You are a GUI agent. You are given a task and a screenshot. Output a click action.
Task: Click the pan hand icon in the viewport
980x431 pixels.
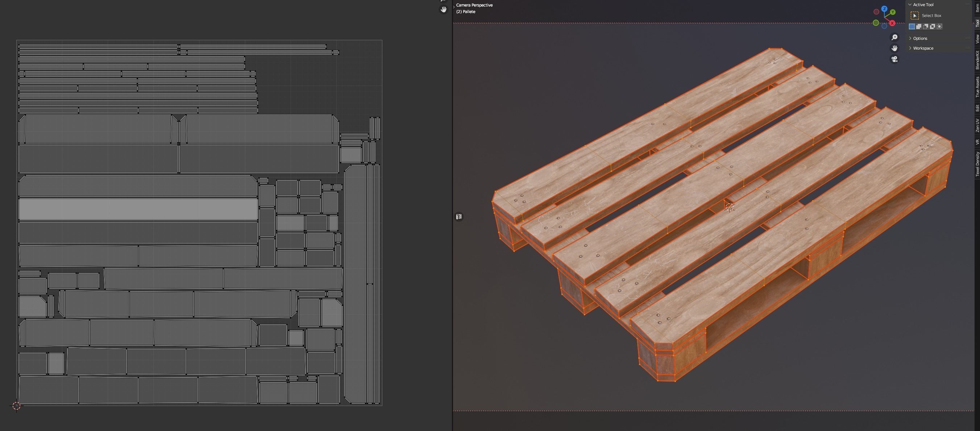tap(895, 48)
